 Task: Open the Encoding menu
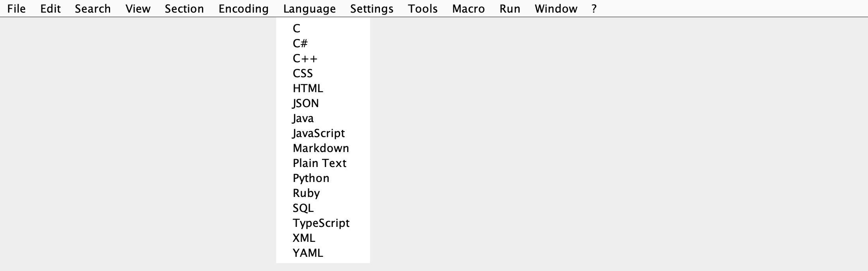[x=243, y=9]
